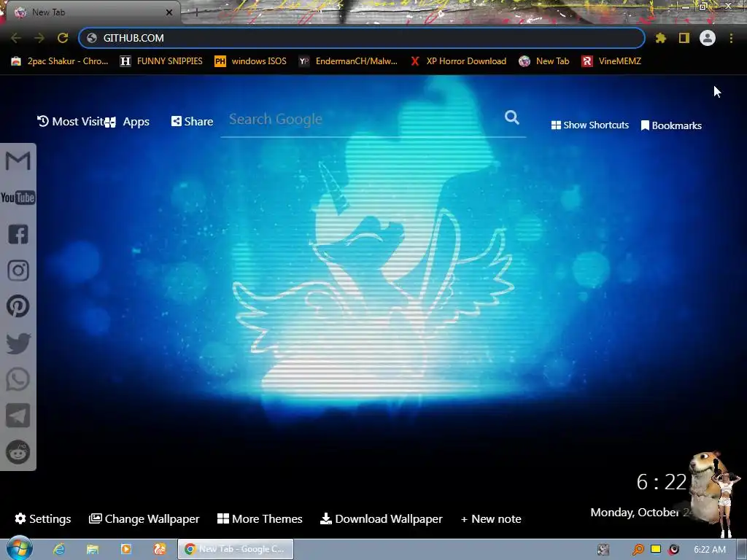Open the Instagram sidebar icon

[18, 271]
